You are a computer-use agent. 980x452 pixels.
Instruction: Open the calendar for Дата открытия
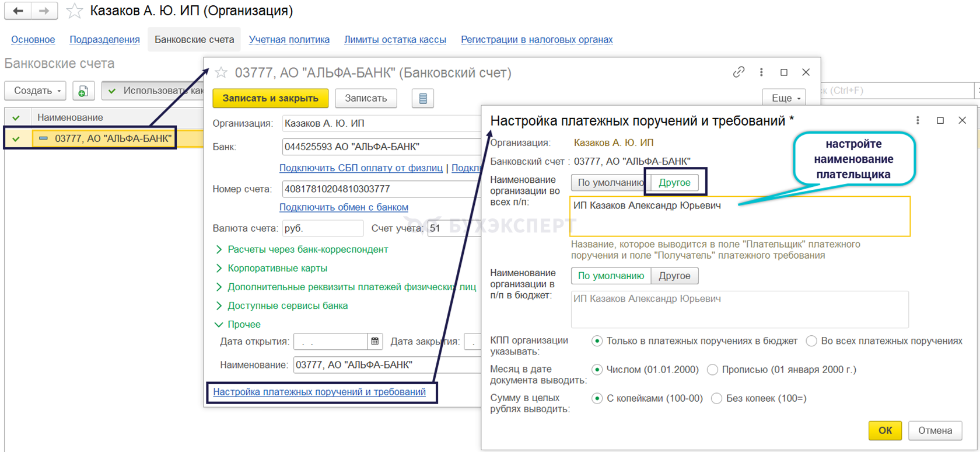click(x=375, y=342)
